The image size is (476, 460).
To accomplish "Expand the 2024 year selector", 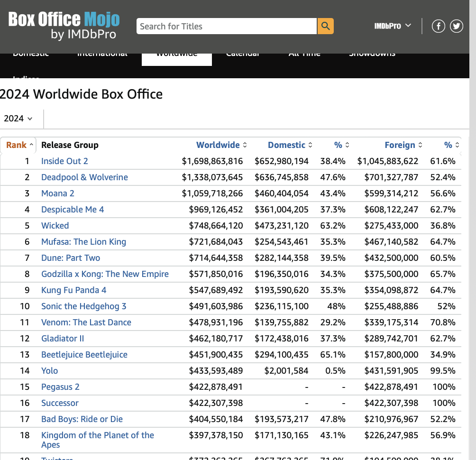I will [x=18, y=119].
